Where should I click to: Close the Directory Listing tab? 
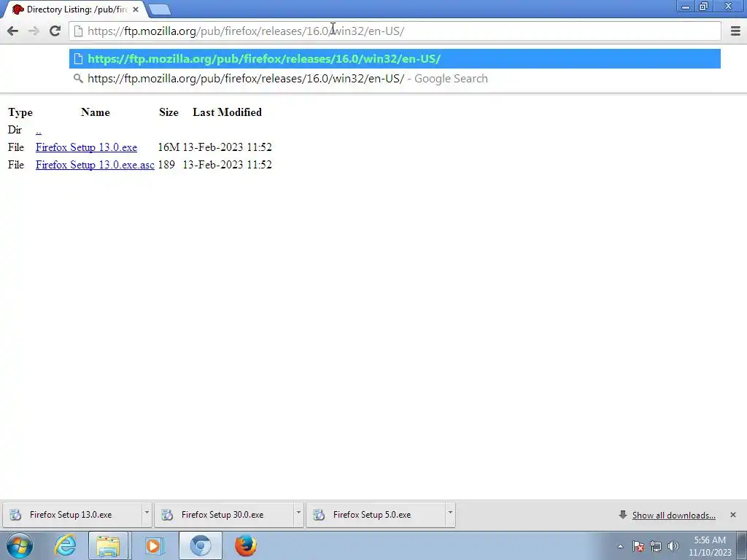pos(135,9)
